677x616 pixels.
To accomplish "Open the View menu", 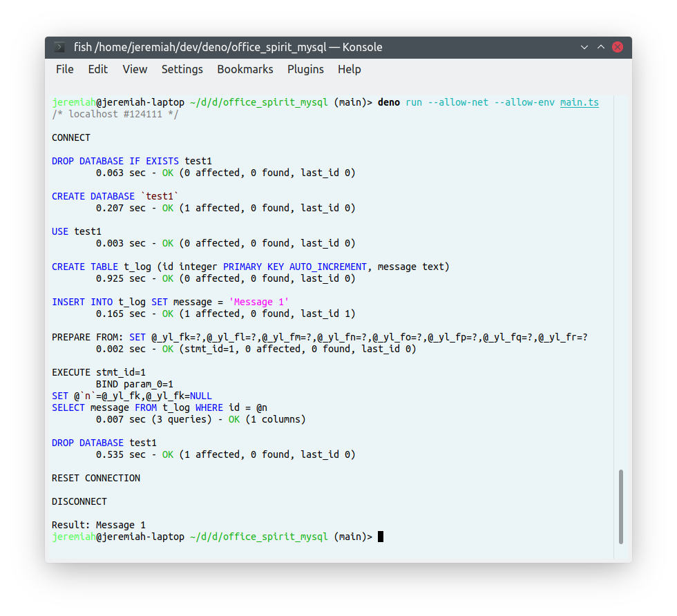I will (135, 69).
